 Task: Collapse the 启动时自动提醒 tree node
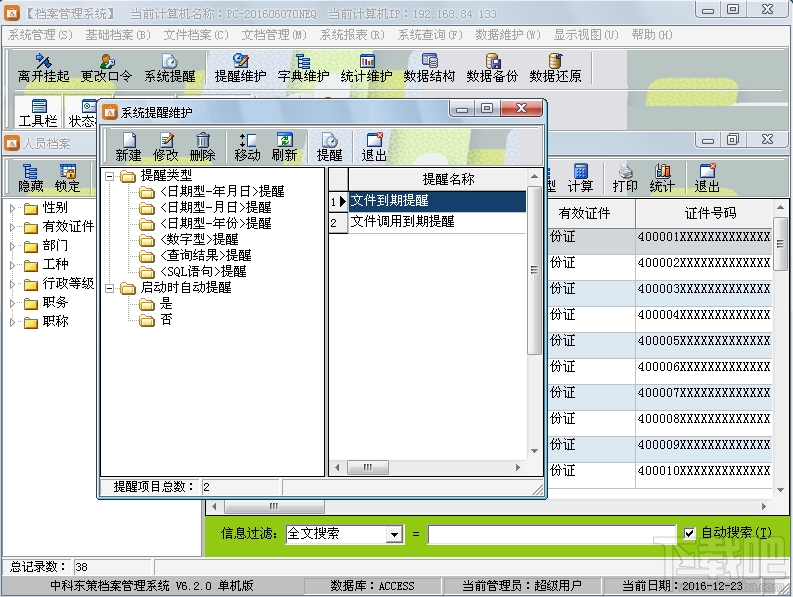[x=109, y=288]
